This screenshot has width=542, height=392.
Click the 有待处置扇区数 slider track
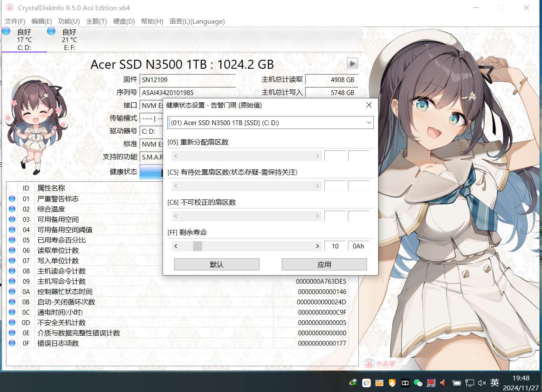247,186
